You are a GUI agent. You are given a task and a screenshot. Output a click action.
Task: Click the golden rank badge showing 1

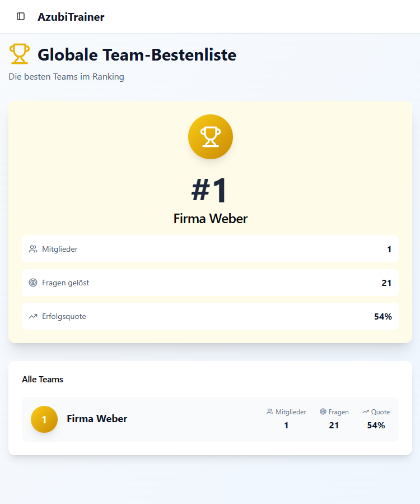pos(44,419)
